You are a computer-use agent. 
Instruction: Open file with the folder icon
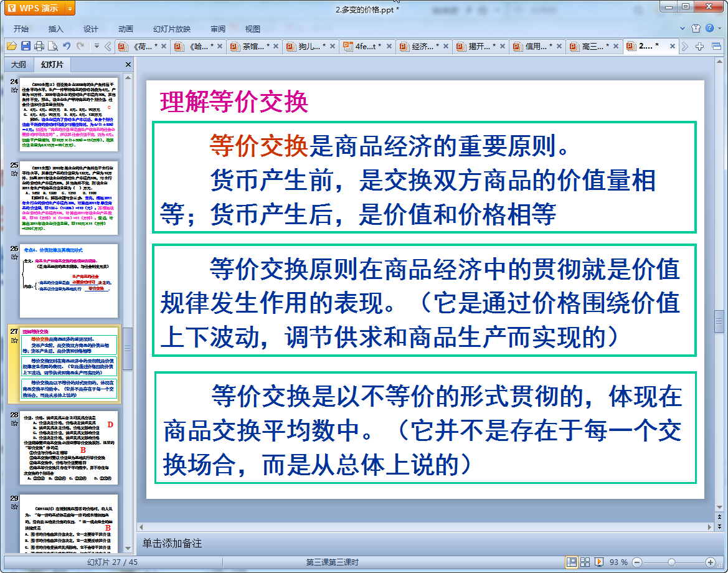pos(12,46)
